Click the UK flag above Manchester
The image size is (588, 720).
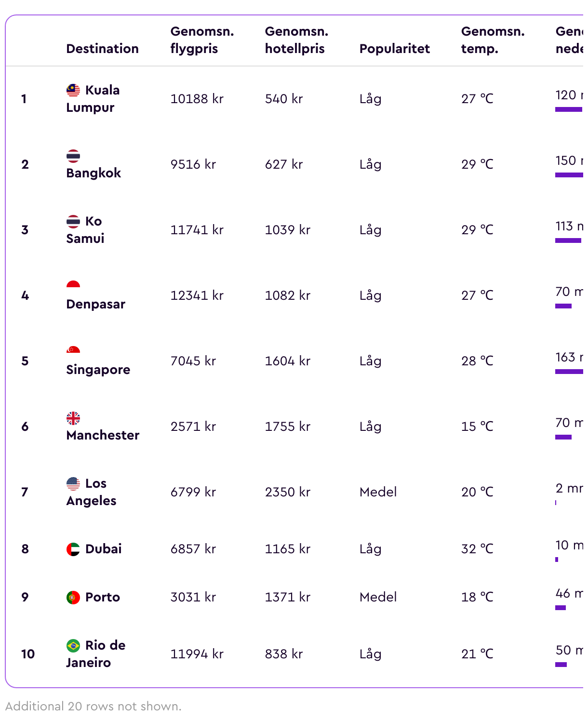tap(73, 418)
